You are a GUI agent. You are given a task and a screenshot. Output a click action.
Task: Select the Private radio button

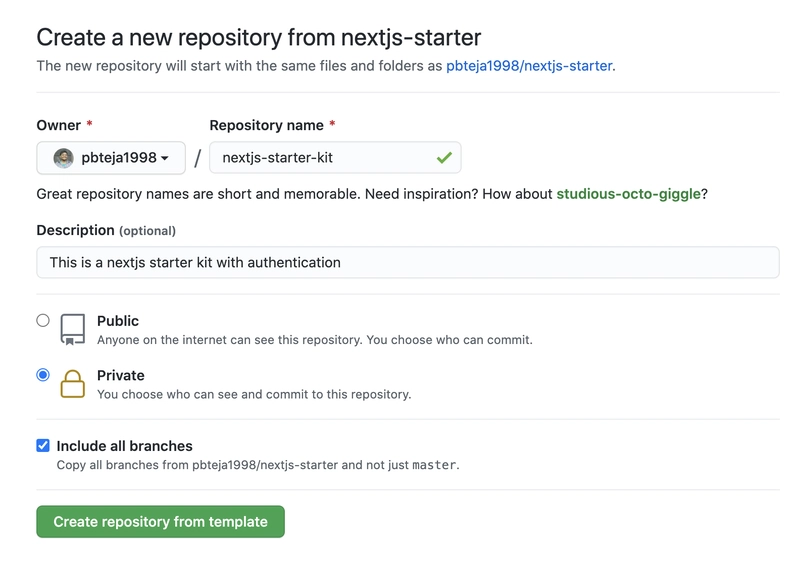(43, 375)
